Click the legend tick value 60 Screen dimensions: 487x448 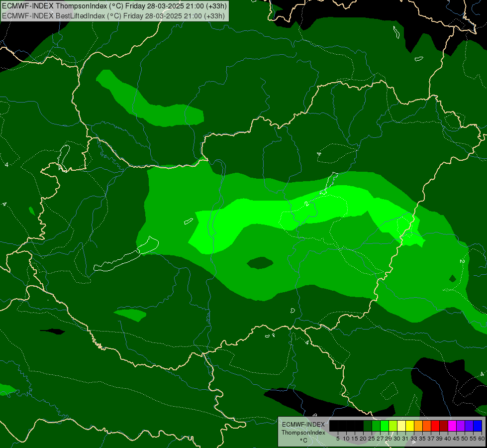pyautogui.click(x=482, y=439)
